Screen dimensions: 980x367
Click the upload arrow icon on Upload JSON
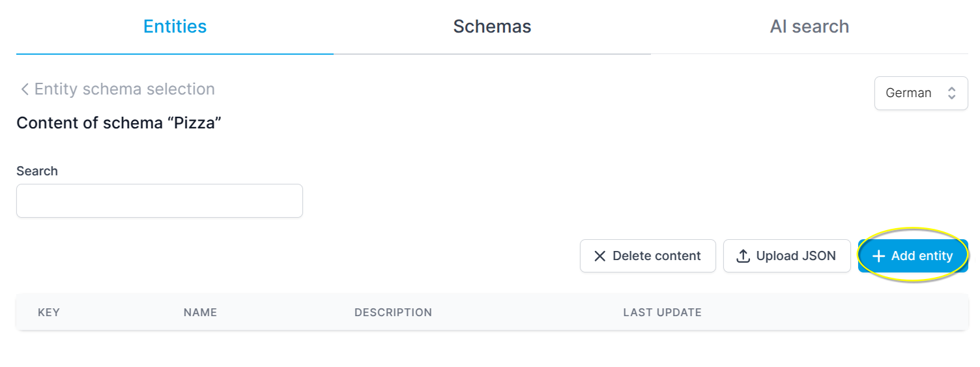click(x=743, y=256)
